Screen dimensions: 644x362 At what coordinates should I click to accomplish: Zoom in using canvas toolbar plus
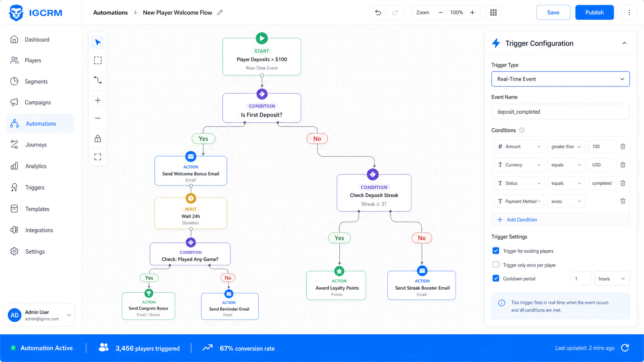[x=98, y=101]
